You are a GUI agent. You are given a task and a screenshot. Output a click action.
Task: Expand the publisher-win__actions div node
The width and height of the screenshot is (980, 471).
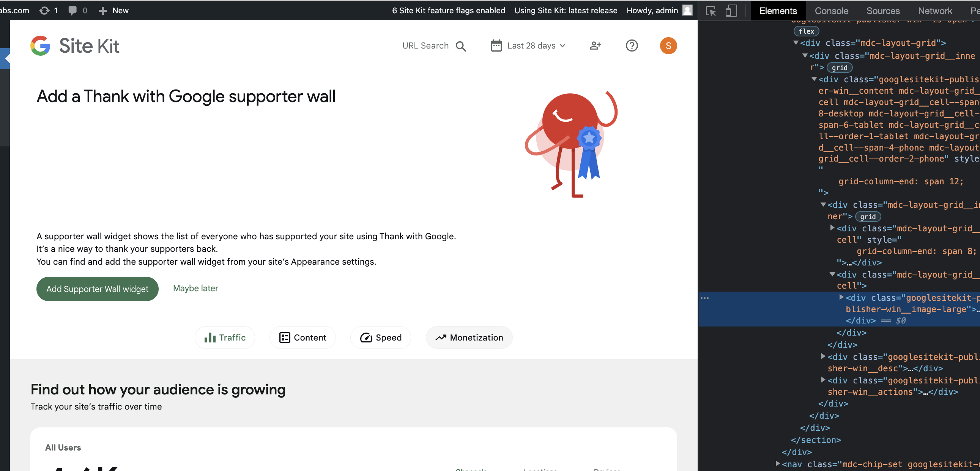pos(823,380)
